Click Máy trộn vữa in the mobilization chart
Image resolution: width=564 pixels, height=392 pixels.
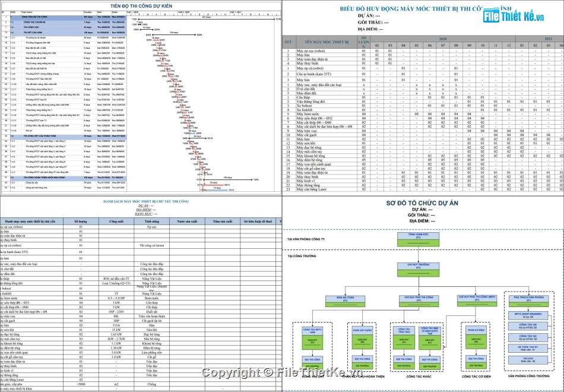point(306,131)
